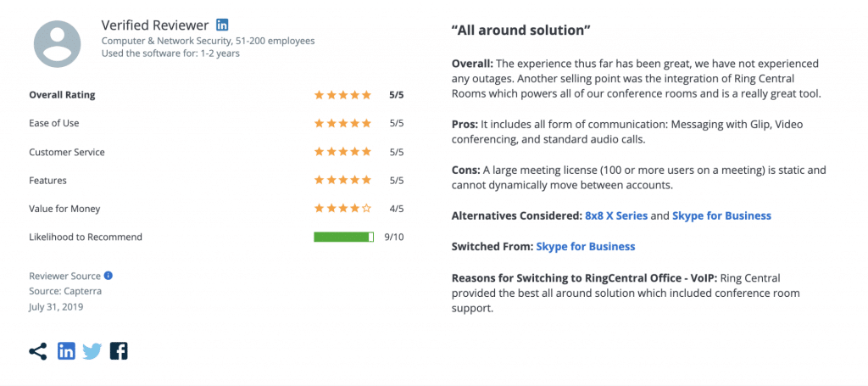The image size is (868, 386).
Task: Open the generic share icon
Action: [x=38, y=351]
